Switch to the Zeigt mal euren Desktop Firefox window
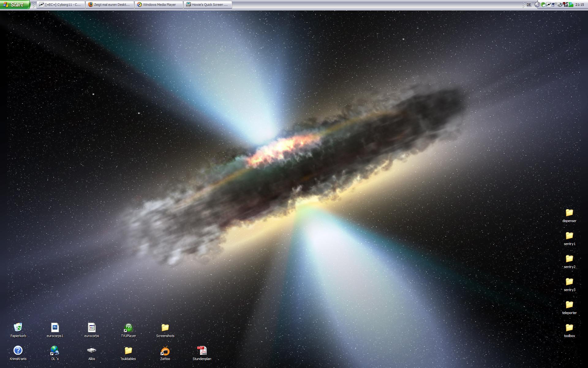This screenshot has width=588, height=368. click(x=110, y=5)
